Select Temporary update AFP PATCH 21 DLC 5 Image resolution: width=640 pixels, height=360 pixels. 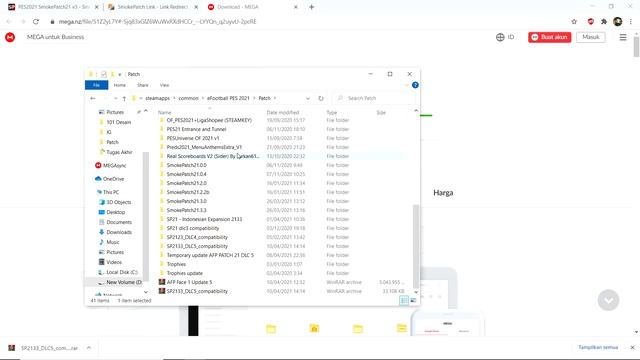[x=210, y=255]
